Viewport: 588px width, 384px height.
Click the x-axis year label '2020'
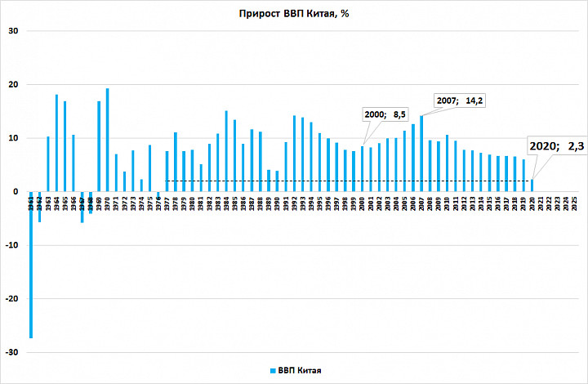tap(532, 203)
